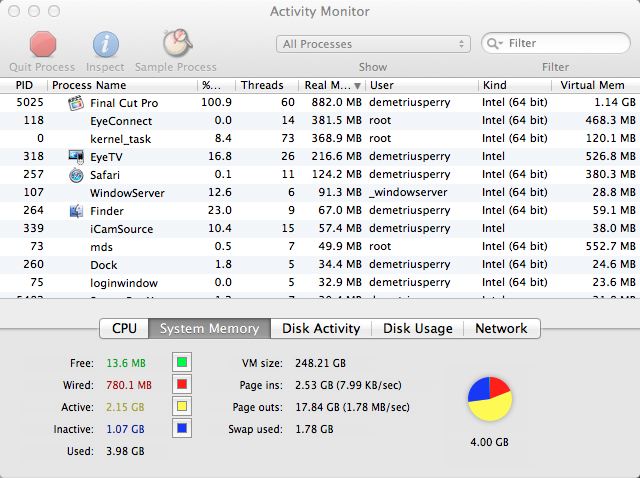Switch to the Disk Usage tab
The height and width of the screenshot is (478, 640).
[418, 329]
